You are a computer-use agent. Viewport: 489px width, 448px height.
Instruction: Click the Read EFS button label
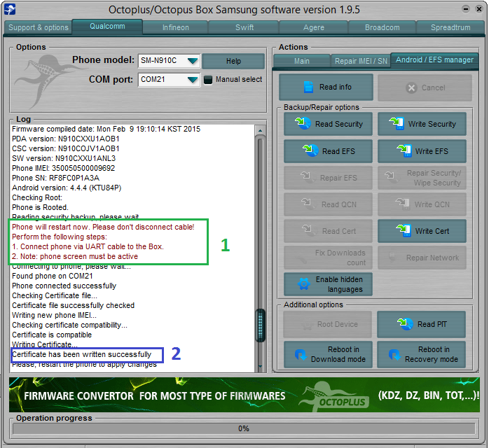338,151
